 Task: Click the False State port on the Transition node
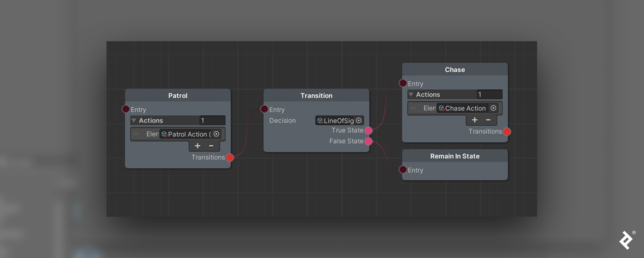pyautogui.click(x=369, y=141)
